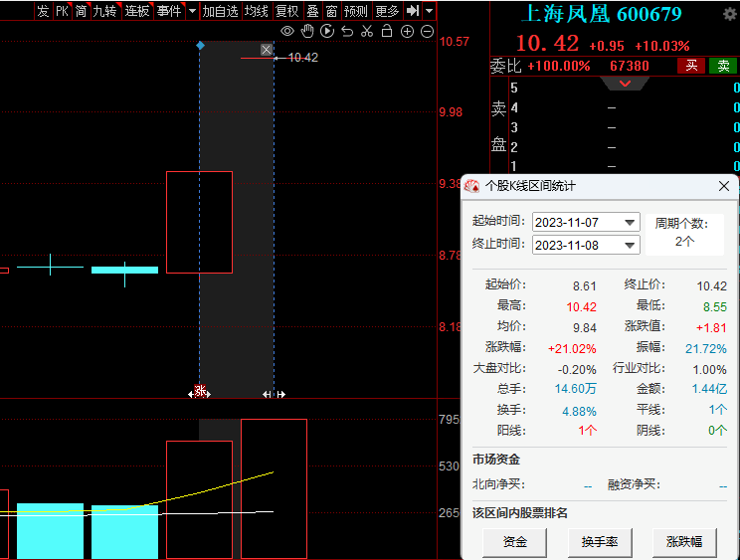Start chart replay playback
This screenshot has height=560, width=740.
[327, 32]
